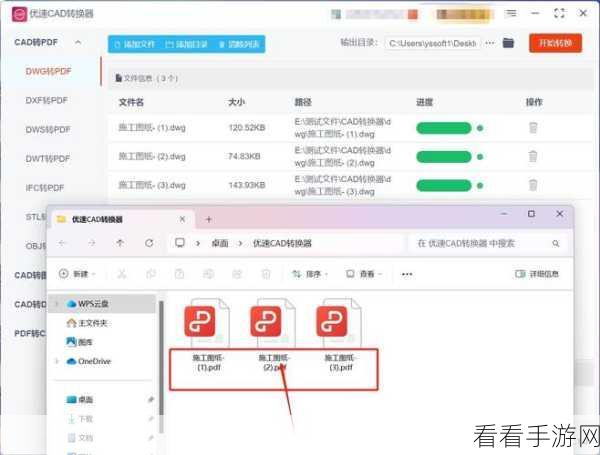Delete the 施工图纸- (1).dwg row with its trash icon
This screenshot has width=600, height=455.
[x=533, y=127]
